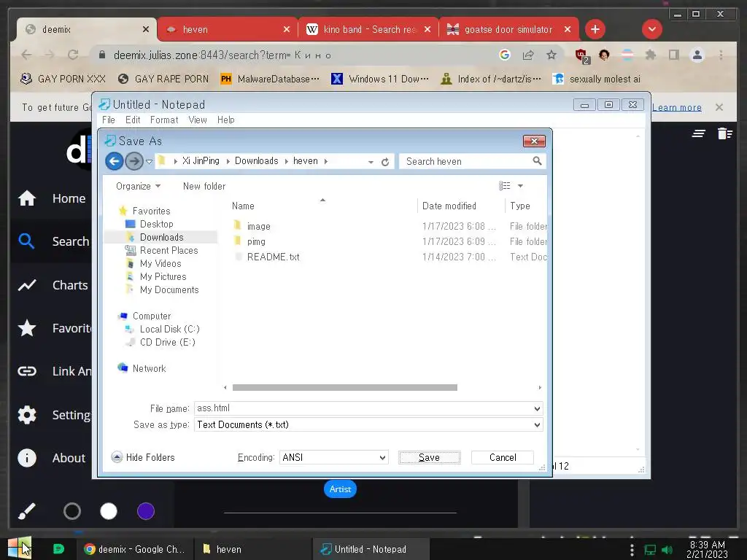
Task: Click the search magnifier in Search heven box
Action: tap(537, 161)
